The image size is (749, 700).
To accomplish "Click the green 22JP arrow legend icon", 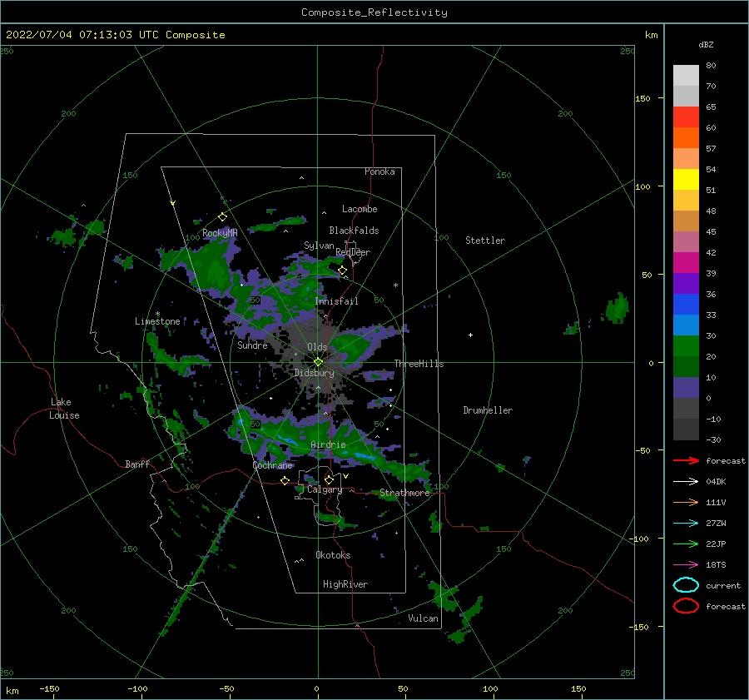I will (686, 544).
